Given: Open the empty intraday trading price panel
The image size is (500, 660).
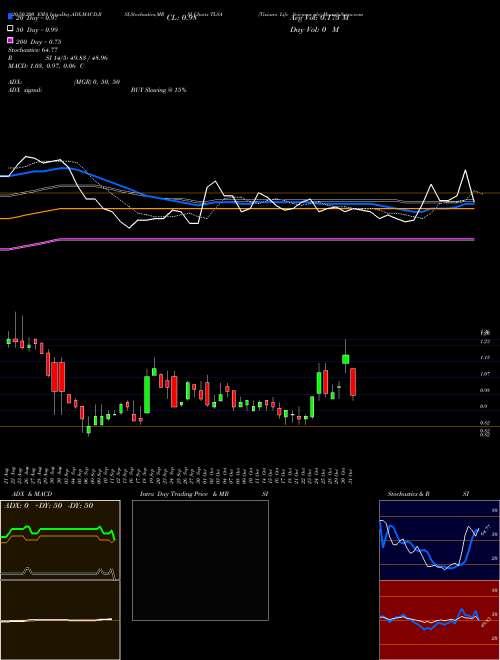Looking at the screenshot, I should [x=200, y=560].
